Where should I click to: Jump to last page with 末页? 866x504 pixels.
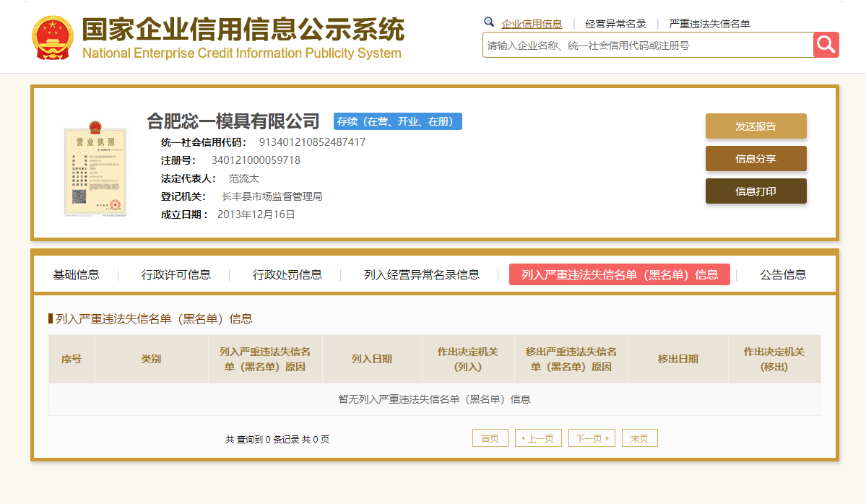(x=639, y=438)
